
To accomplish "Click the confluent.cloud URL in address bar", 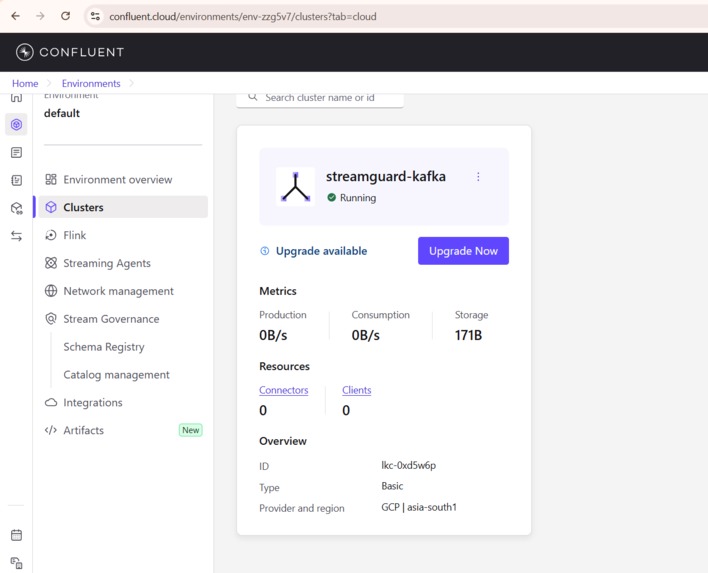I will point(243,17).
